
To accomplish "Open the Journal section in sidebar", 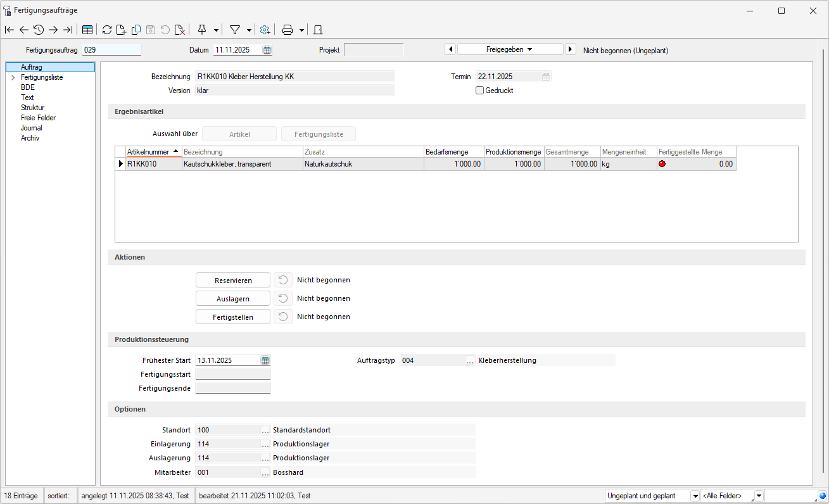I will (x=31, y=128).
